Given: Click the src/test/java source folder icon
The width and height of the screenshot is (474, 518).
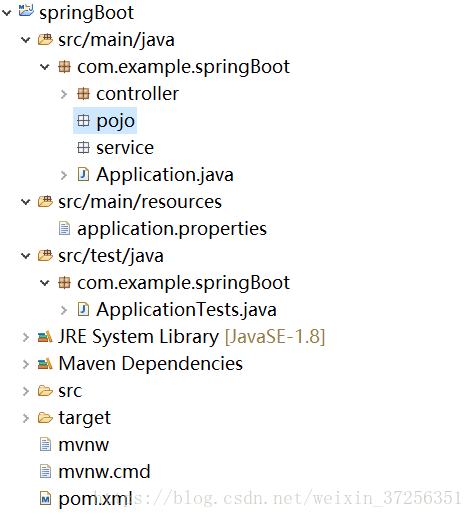Looking at the screenshot, I should tap(45, 256).
